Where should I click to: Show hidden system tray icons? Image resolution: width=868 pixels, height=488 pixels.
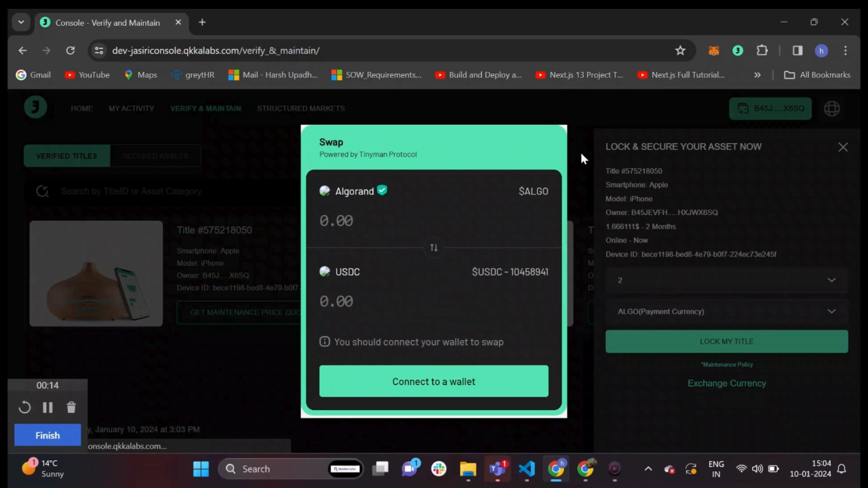point(648,468)
